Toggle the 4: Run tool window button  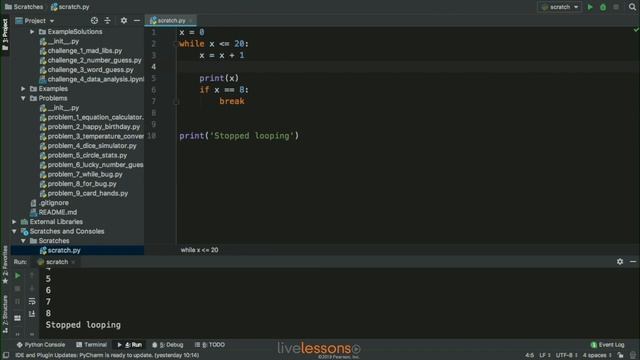click(129, 345)
